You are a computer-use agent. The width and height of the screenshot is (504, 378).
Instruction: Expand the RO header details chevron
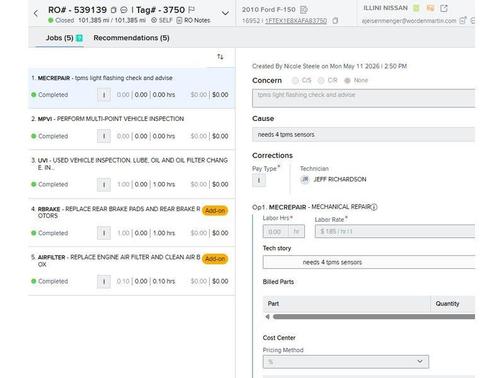(225, 13)
